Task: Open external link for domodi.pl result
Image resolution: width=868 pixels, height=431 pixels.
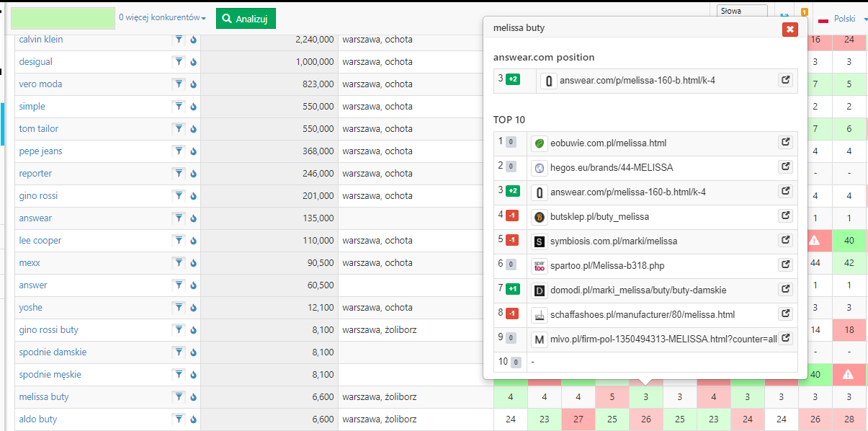Action: tap(785, 290)
